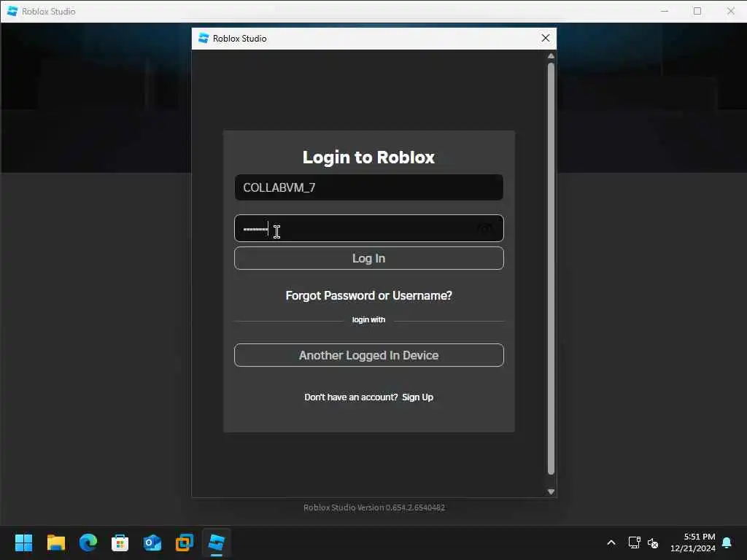Choose Another Logged In Device login

368,355
